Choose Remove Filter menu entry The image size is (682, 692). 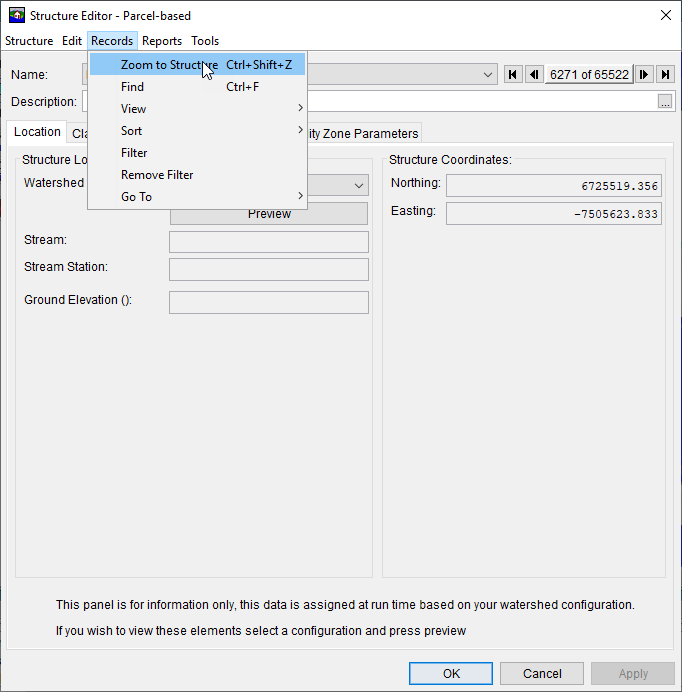click(x=197, y=175)
